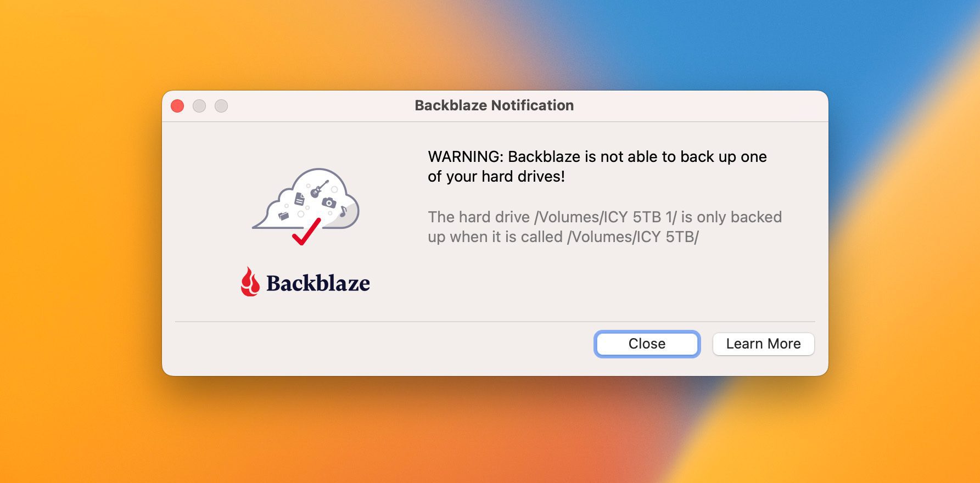
Task: Click the red checkmark under the cloud
Action: (x=306, y=232)
